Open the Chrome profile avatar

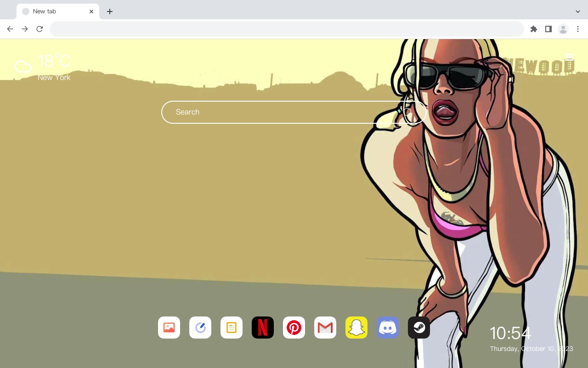point(563,29)
